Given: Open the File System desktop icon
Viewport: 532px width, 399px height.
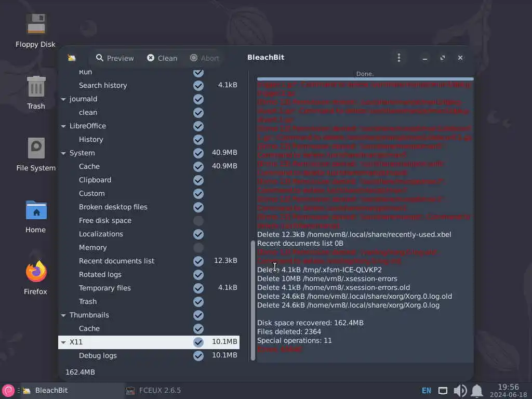Looking at the screenshot, I should (x=36, y=154).
